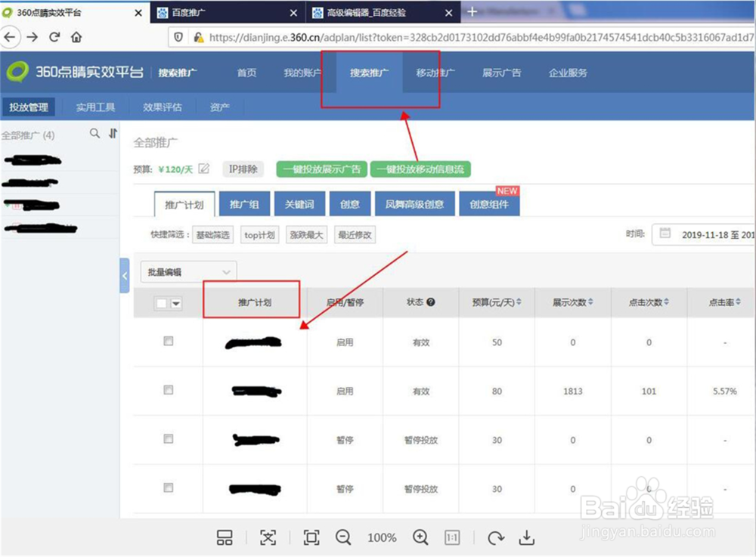Zoom in using the magnifier plus icon
The height and width of the screenshot is (557, 756).
pyautogui.click(x=421, y=537)
